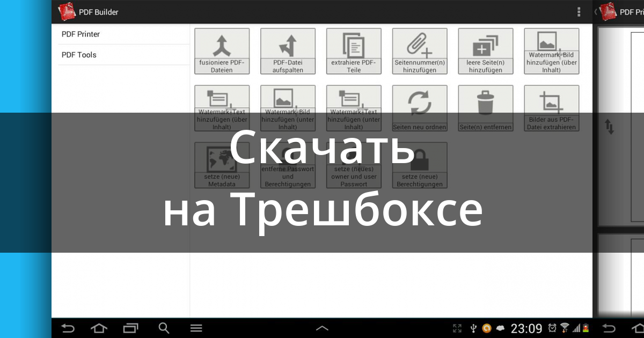Image resolution: width=644 pixels, height=338 pixels.
Task: Tap the USB connection status icon
Action: coord(473,328)
